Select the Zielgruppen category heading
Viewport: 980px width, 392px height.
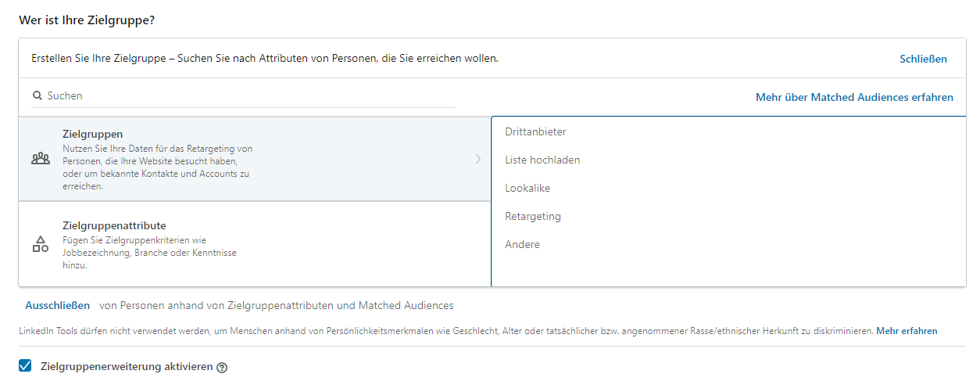92,135
